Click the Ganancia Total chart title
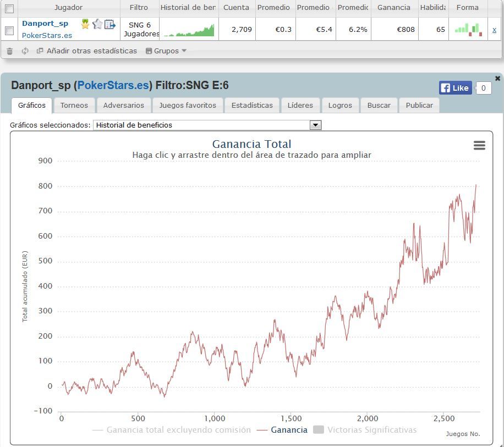Image resolution: width=504 pixels, height=447 pixels. [x=251, y=144]
